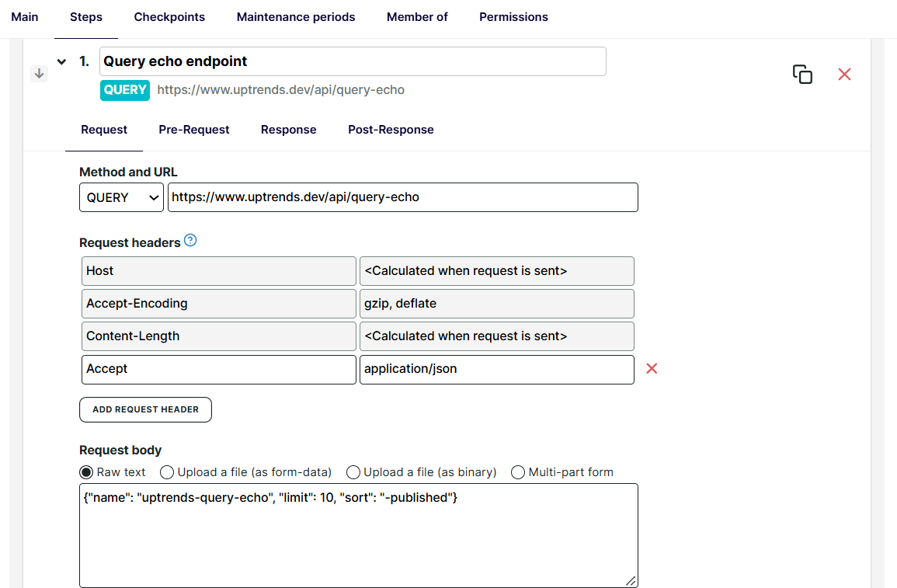Move step 1 down with the arrow

(x=39, y=74)
